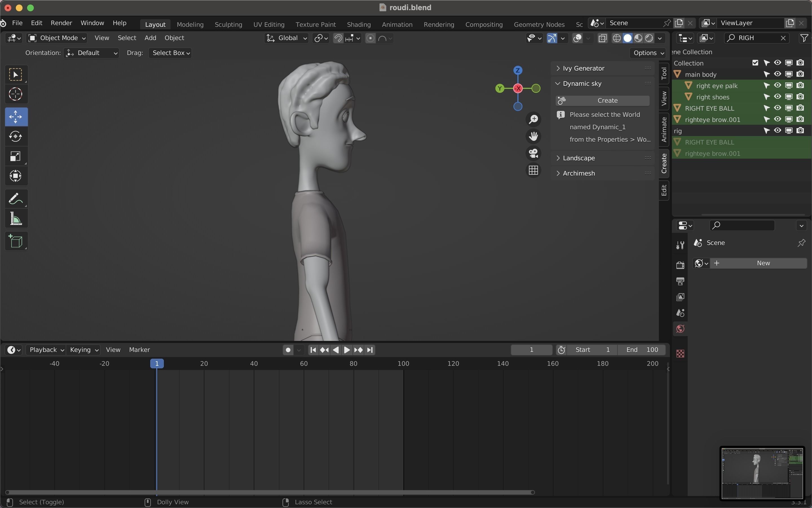This screenshot has height=508, width=812.
Task: Toggle proportional editing in header
Action: [x=370, y=38]
